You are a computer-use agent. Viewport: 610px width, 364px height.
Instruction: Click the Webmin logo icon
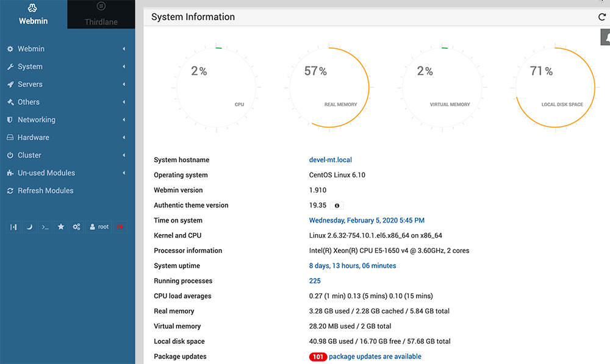[33, 8]
